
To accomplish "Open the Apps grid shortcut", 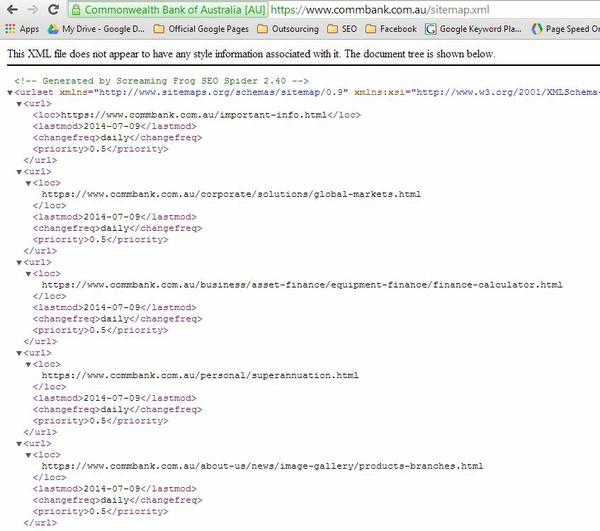I will pos(22,29).
